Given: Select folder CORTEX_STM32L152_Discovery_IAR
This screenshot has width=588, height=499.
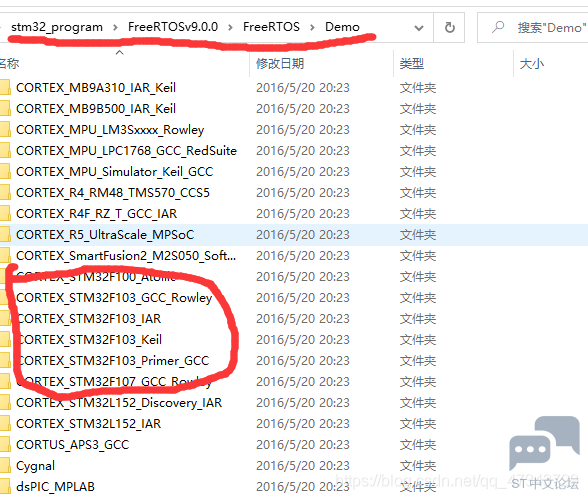Looking at the screenshot, I should click(x=119, y=403).
